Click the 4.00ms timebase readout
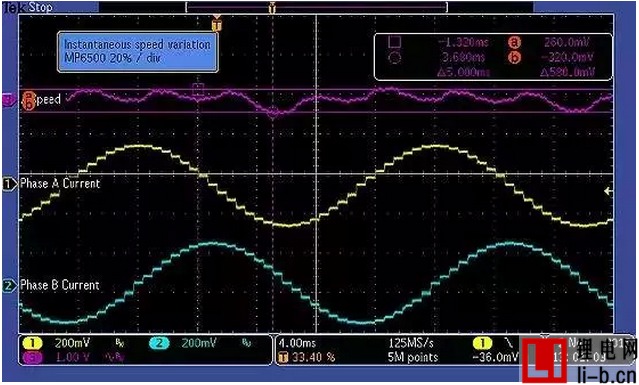Screen dimensions: 639x385 (297, 343)
